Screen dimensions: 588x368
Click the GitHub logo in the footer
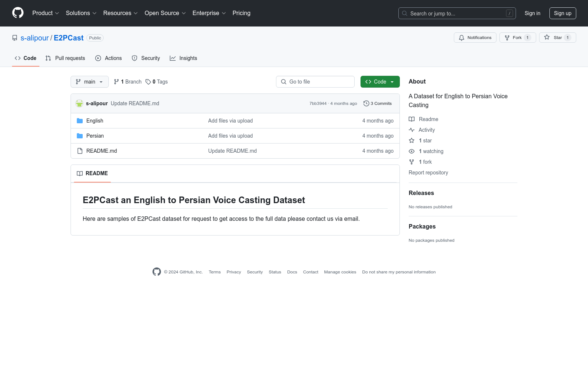(157, 272)
